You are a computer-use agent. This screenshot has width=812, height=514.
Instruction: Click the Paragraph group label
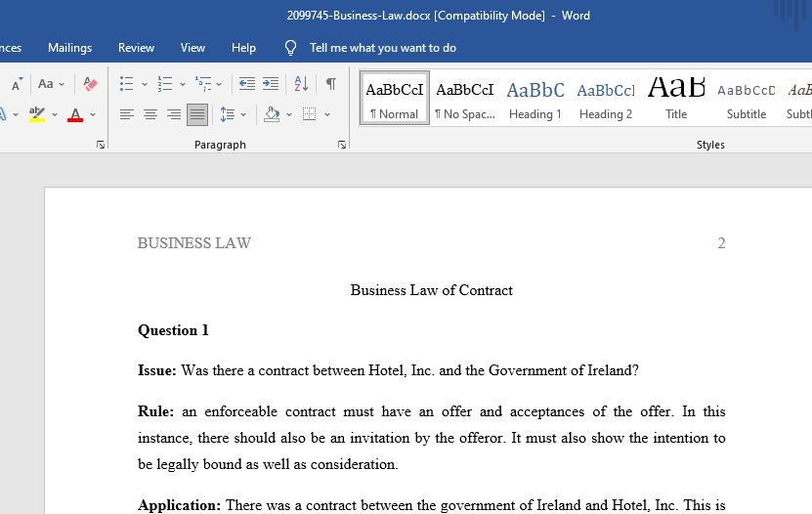pyautogui.click(x=220, y=145)
